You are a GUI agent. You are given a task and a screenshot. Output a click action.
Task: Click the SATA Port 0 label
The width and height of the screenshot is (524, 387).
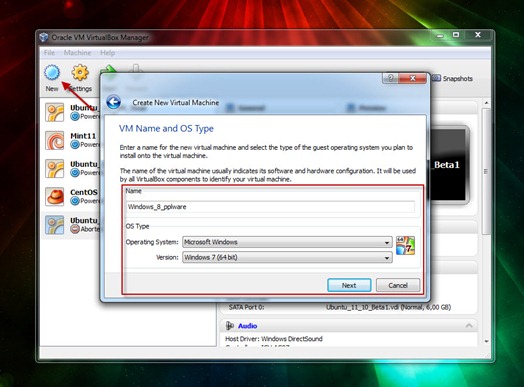click(x=247, y=307)
